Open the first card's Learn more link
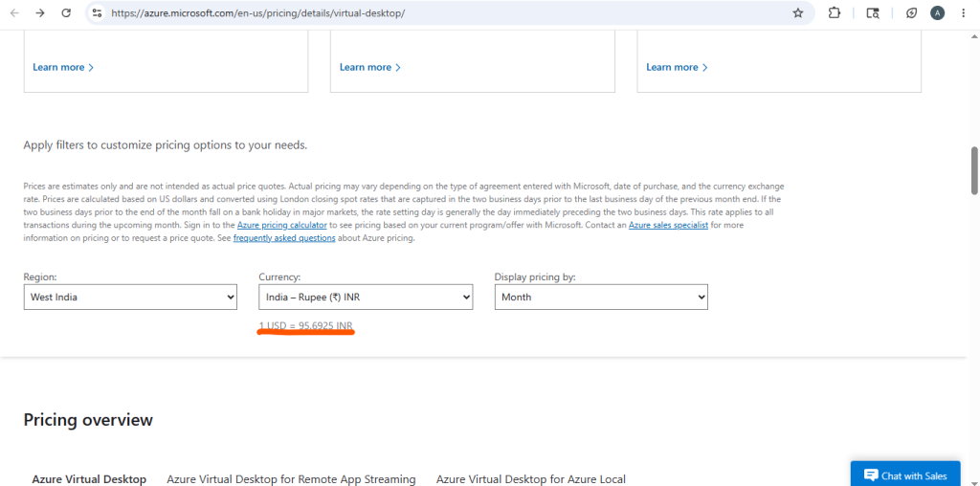The width and height of the screenshot is (980, 486). pyautogui.click(x=63, y=68)
